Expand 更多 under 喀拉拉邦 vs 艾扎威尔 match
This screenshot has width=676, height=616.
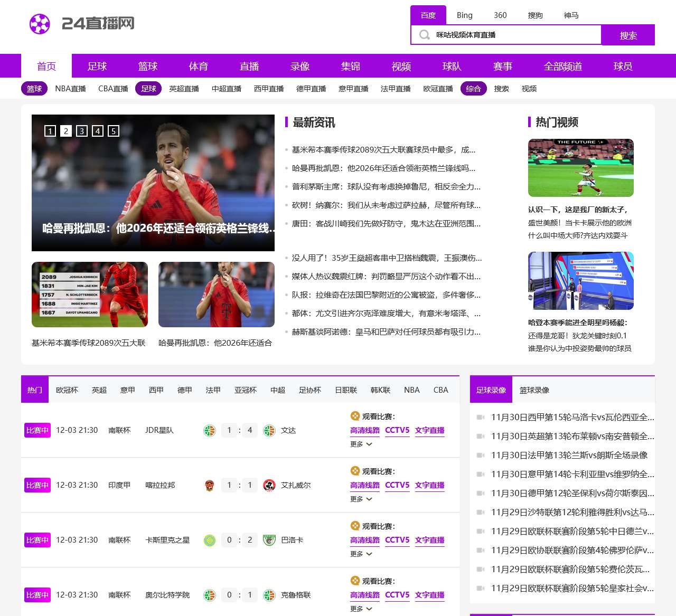tap(361, 499)
